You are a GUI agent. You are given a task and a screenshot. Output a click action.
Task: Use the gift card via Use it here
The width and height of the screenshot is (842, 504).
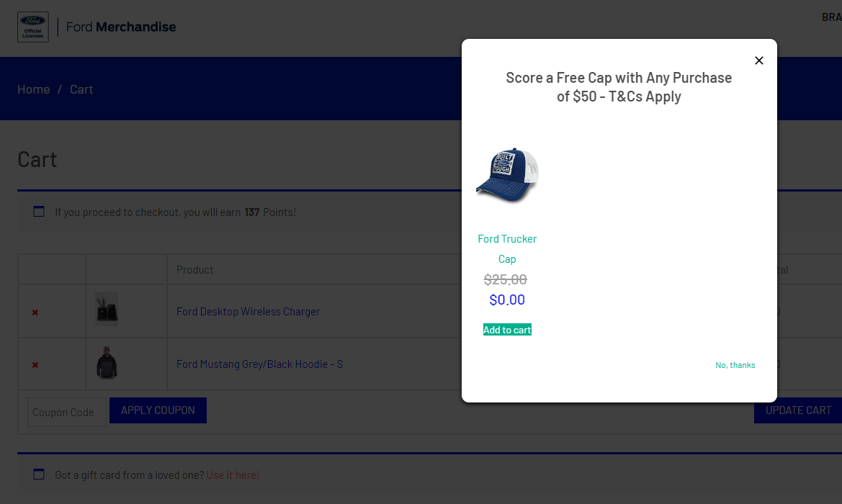233,475
